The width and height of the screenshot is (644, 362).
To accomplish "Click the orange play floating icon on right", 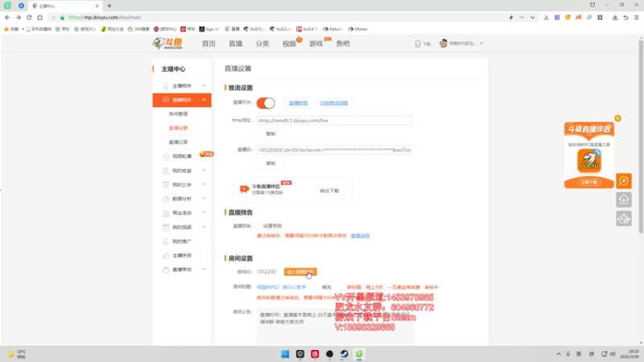I will click(x=623, y=180).
